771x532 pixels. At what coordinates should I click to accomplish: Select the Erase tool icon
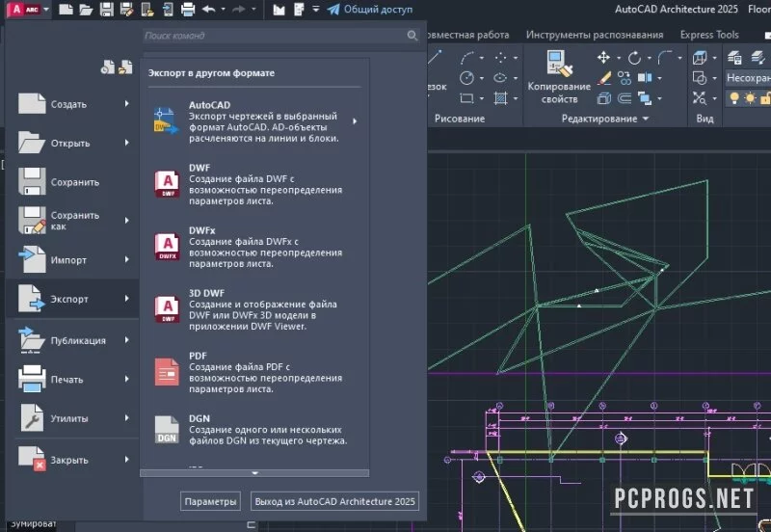pyautogui.click(x=604, y=78)
